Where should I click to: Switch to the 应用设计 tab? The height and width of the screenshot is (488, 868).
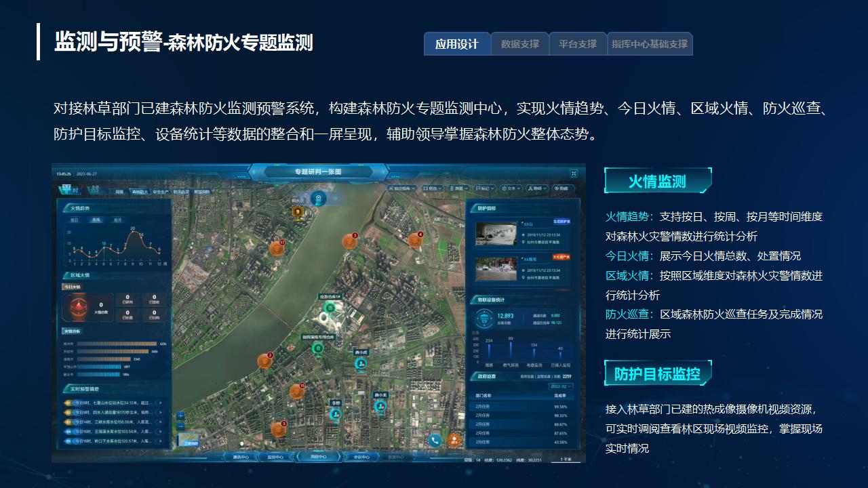[457, 44]
